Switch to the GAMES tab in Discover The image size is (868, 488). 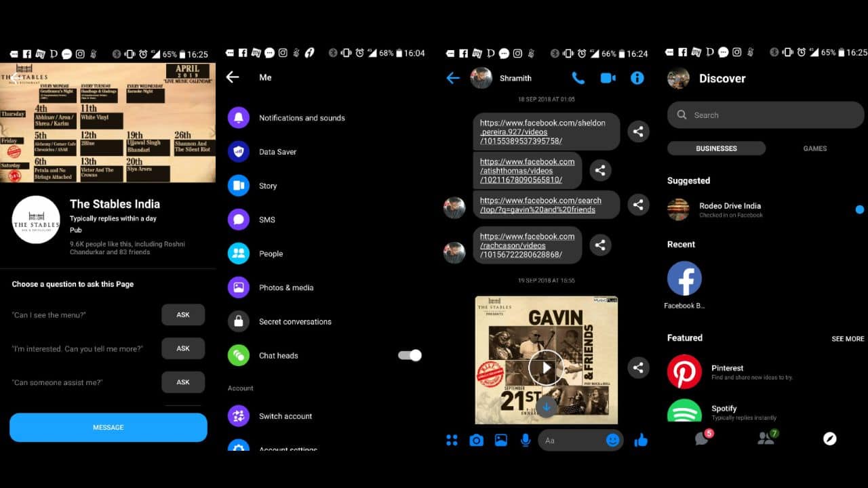pyautogui.click(x=814, y=148)
